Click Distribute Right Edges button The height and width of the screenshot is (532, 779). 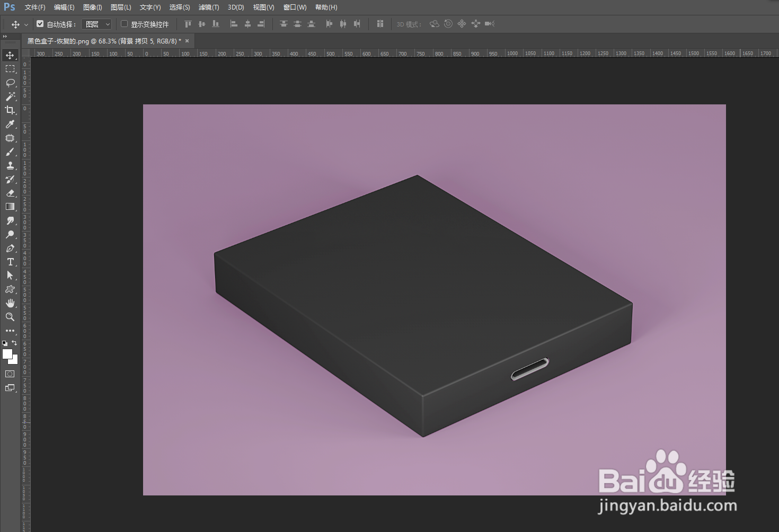[357, 24]
